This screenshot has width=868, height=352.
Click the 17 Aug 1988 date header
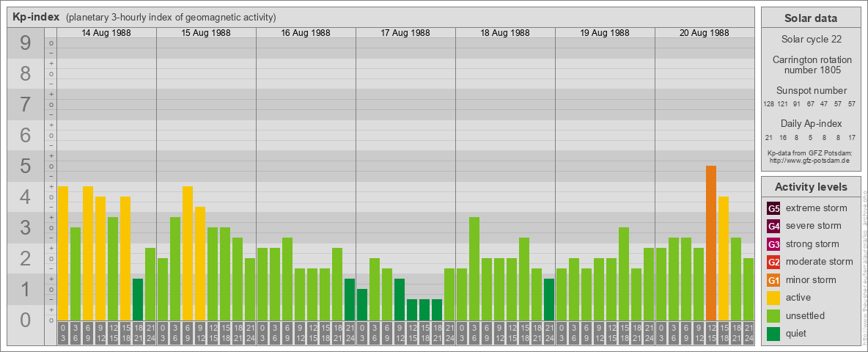coord(405,33)
